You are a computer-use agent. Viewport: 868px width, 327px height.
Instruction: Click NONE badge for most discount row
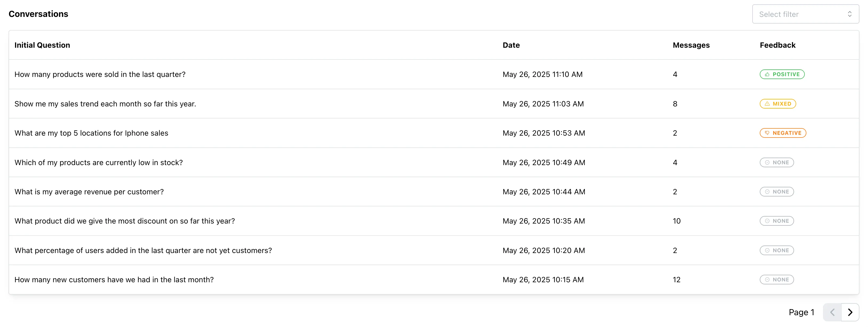coord(776,221)
